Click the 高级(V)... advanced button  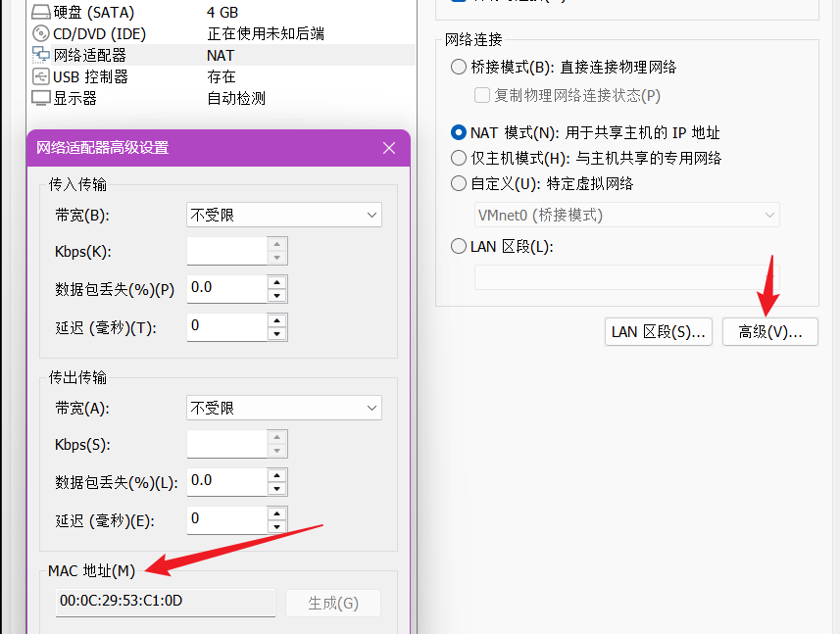point(769,332)
